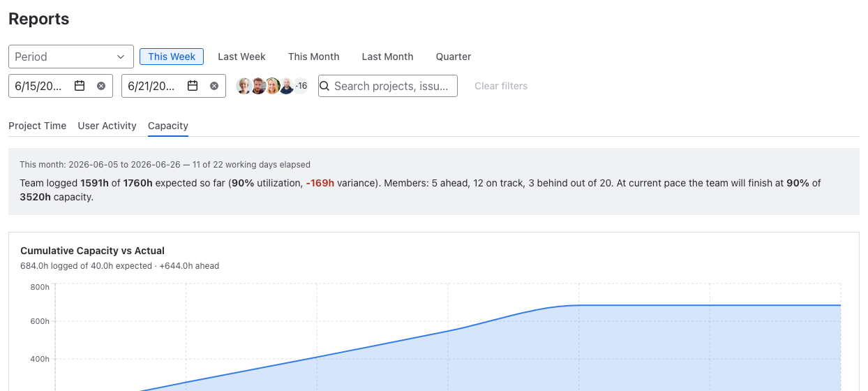Click the Period dropdown chevron arrow
868x391 pixels.
pos(121,57)
